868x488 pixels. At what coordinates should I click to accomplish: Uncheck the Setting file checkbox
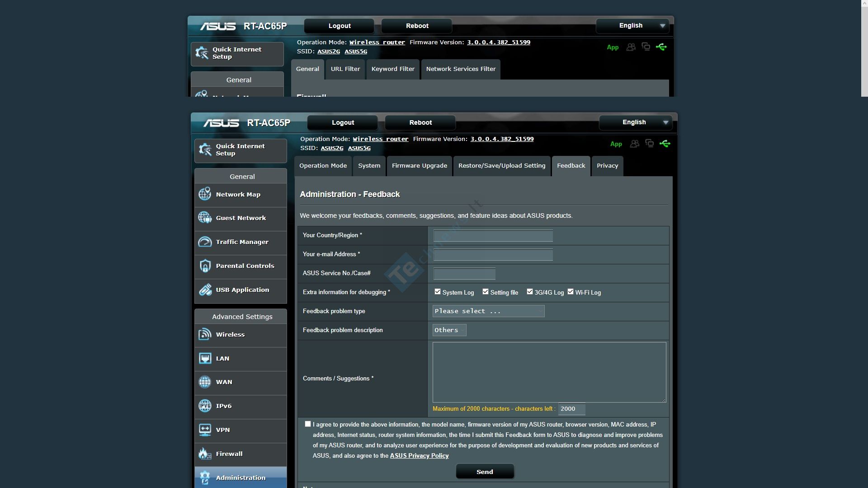click(486, 292)
